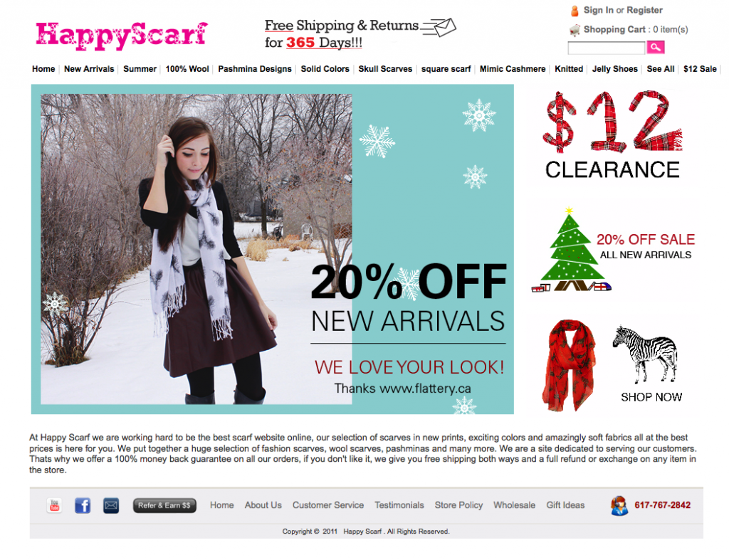Click the Register link

[644, 10]
